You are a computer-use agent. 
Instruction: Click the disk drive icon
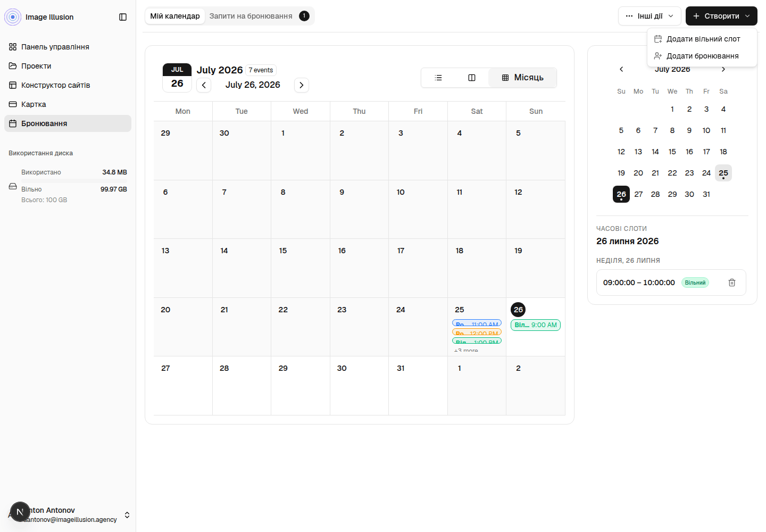13,186
